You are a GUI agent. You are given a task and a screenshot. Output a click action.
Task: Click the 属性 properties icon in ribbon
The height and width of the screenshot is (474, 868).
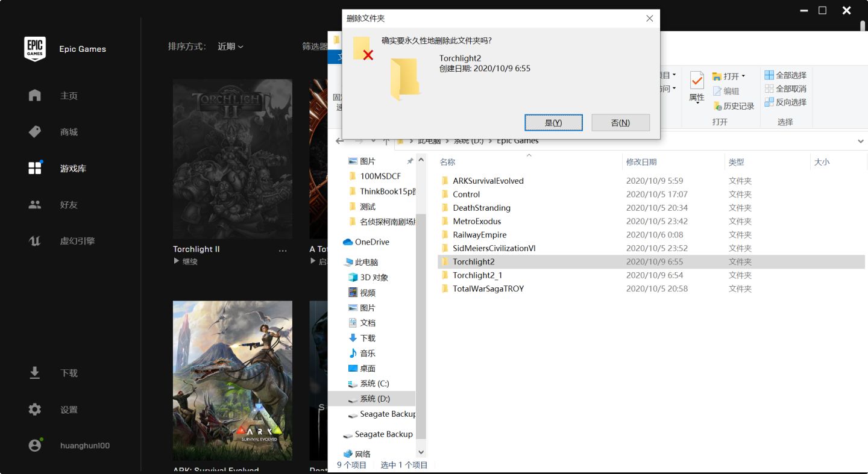697,81
